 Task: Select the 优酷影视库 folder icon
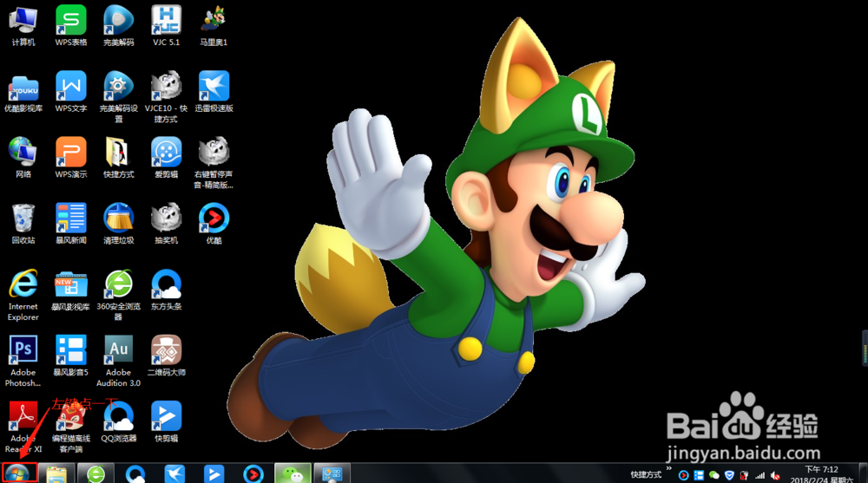[x=23, y=92]
